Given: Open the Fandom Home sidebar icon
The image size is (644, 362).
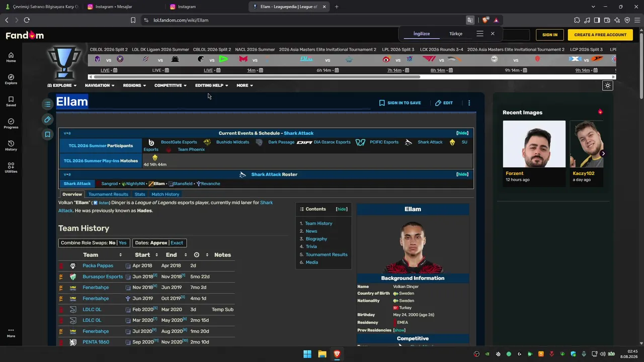Looking at the screenshot, I should pos(11,57).
